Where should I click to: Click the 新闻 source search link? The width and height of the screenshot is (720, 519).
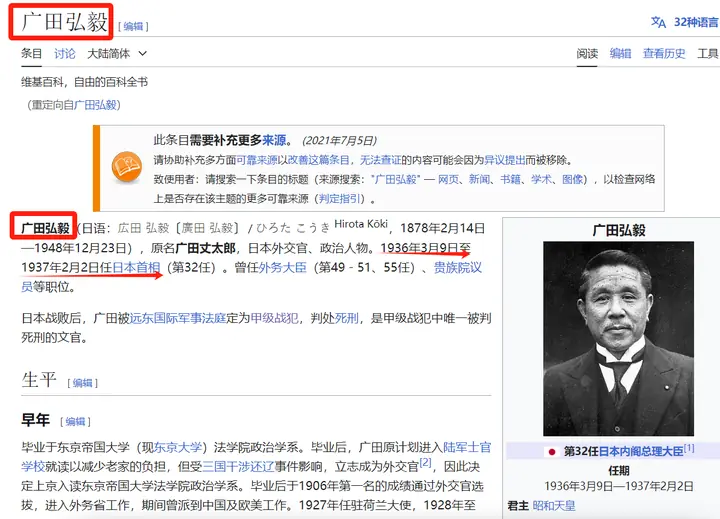coord(479,179)
